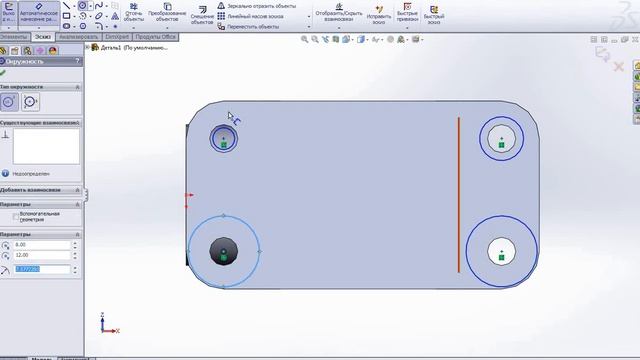The height and width of the screenshot is (360, 640).
Task: Select the Line sketch tool
Action: click(66, 6)
